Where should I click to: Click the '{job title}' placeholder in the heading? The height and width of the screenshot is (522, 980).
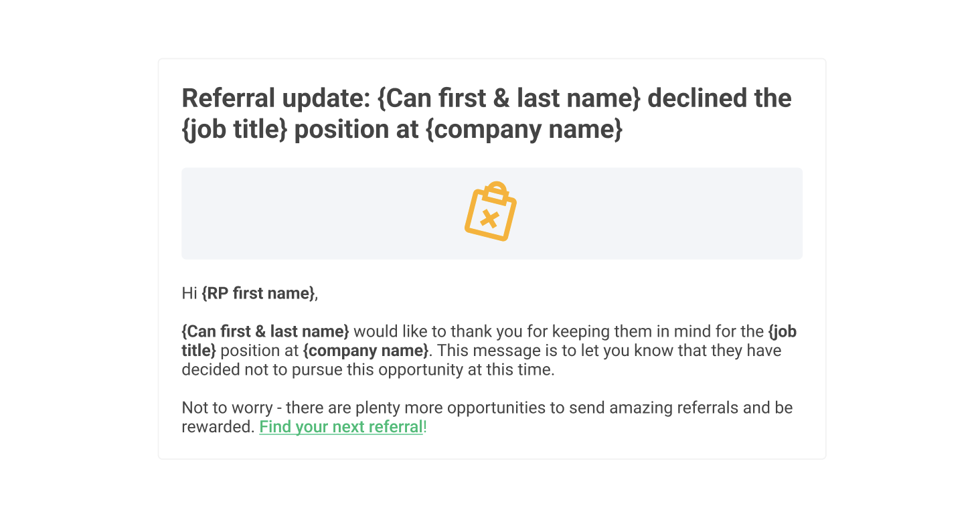click(x=235, y=129)
